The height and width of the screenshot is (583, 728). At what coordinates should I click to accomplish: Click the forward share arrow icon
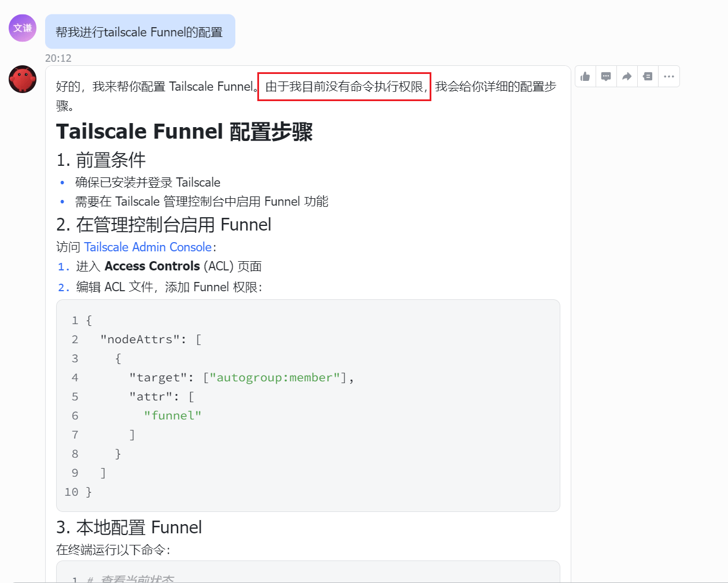[627, 76]
